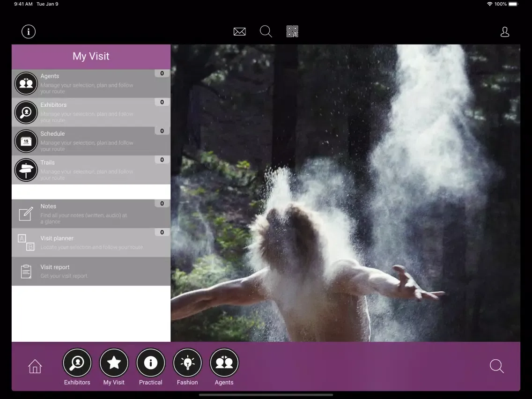Tap the Notes count badge
The height and width of the screenshot is (399, 532).
point(162,204)
